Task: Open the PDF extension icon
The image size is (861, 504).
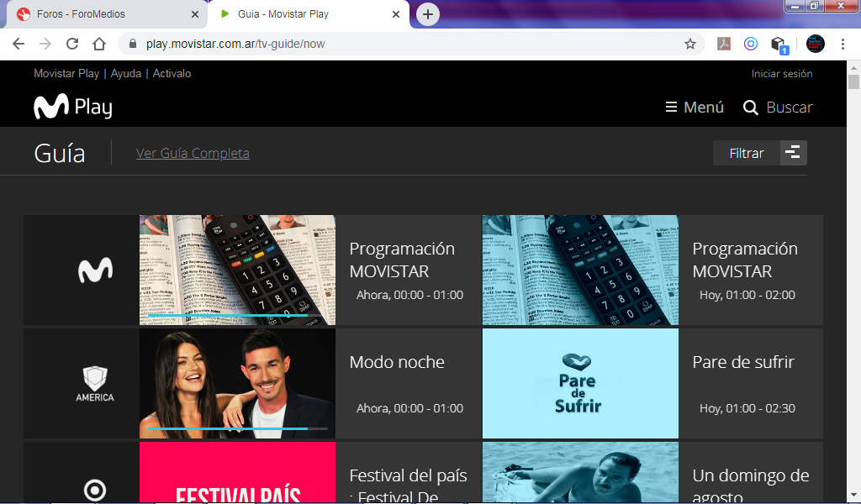Action: coord(724,44)
